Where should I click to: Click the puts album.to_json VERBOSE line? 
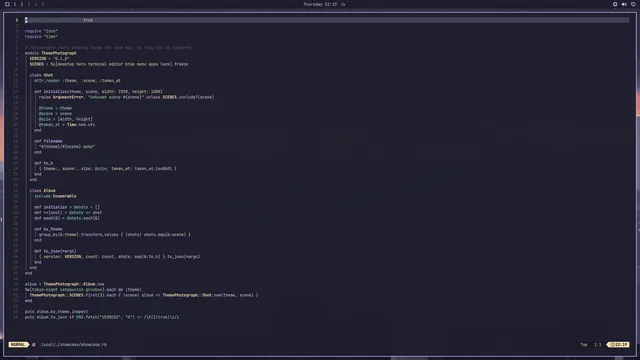[x=102, y=317]
